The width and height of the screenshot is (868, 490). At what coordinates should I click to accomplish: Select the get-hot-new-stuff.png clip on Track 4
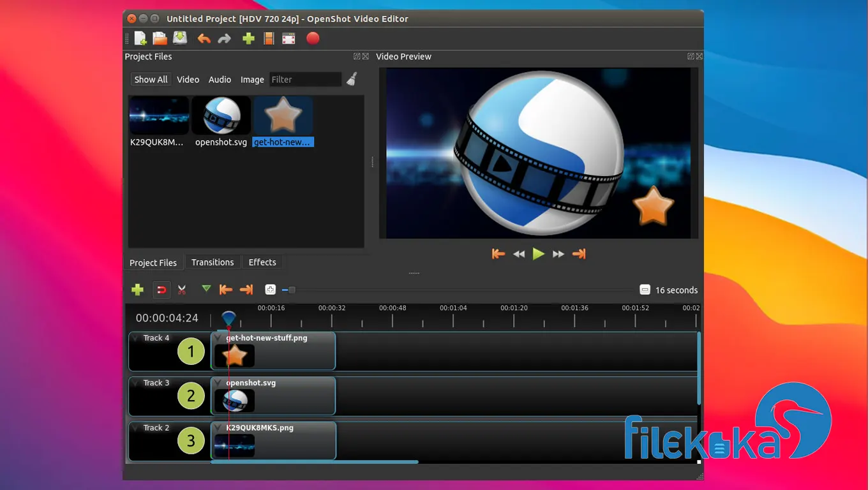click(x=273, y=351)
